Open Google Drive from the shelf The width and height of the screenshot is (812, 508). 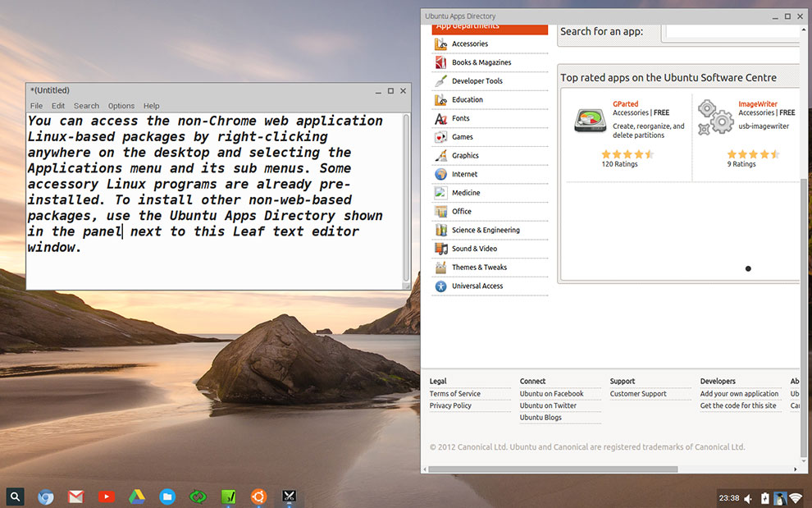pos(137,497)
